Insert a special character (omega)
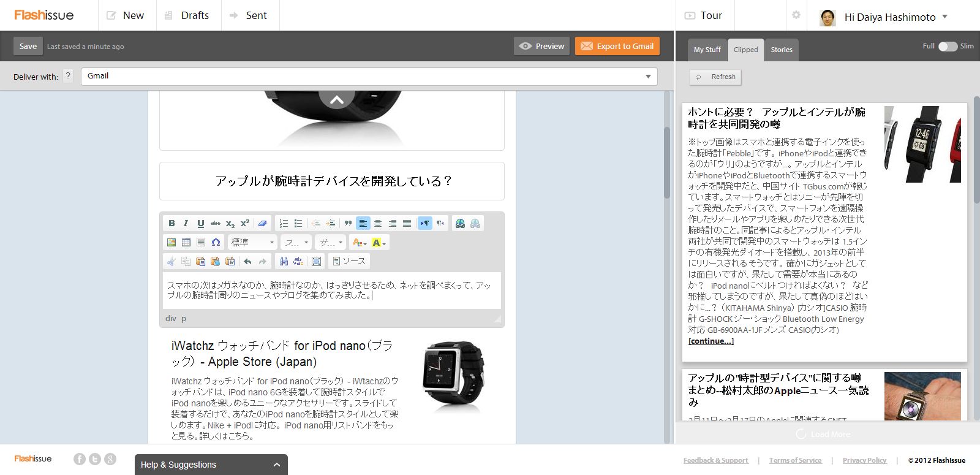980x475 pixels. point(216,242)
